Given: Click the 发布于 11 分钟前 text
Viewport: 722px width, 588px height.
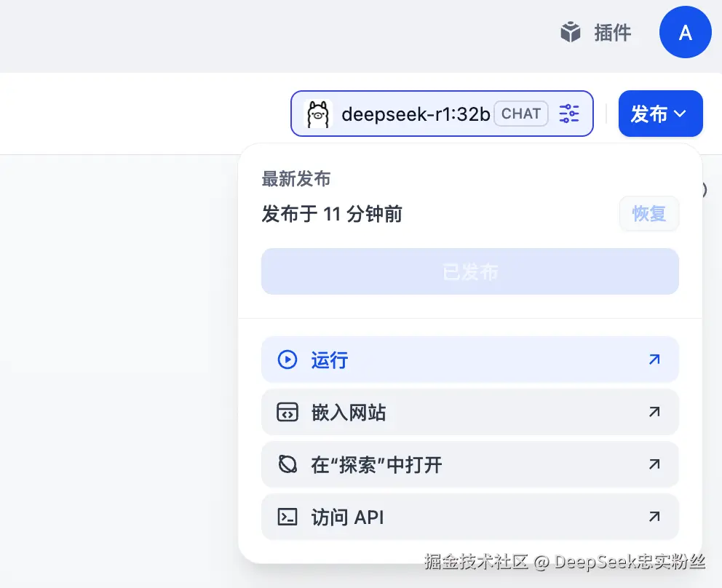Looking at the screenshot, I should click(x=332, y=214).
